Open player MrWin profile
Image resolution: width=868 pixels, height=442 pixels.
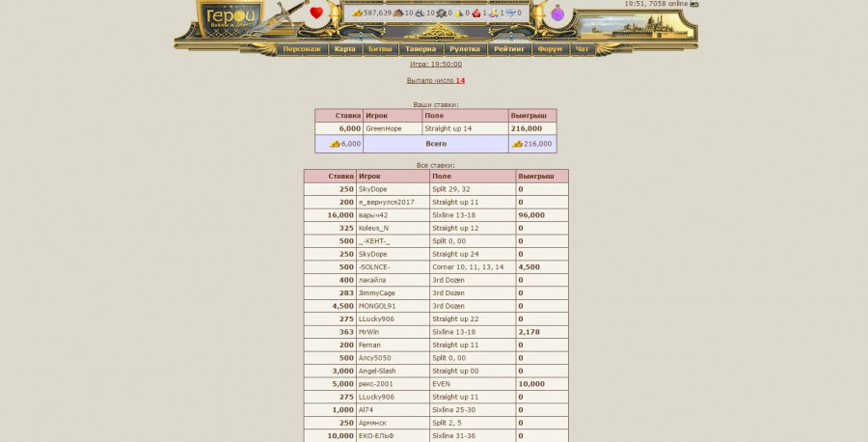pos(368,332)
